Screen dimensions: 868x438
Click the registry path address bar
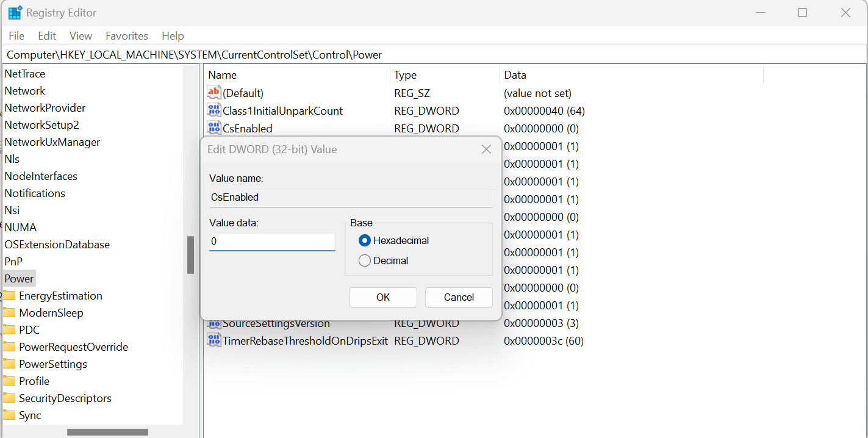coord(244,54)
